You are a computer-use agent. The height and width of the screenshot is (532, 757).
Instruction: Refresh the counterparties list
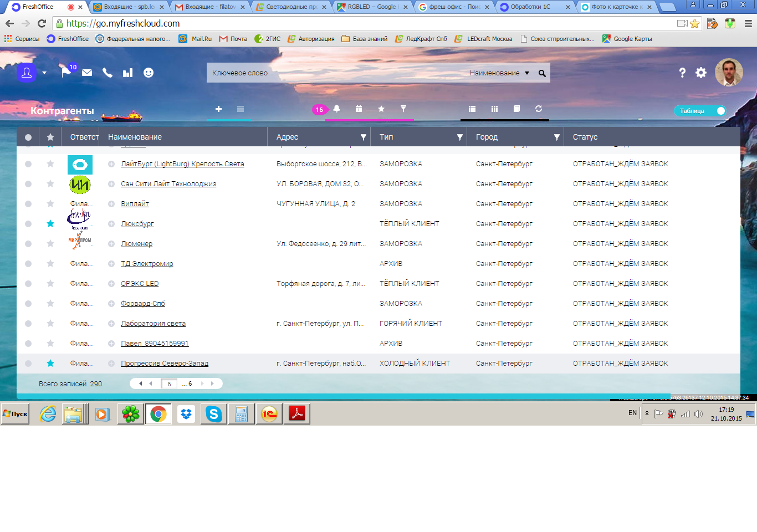click(538, 109)
